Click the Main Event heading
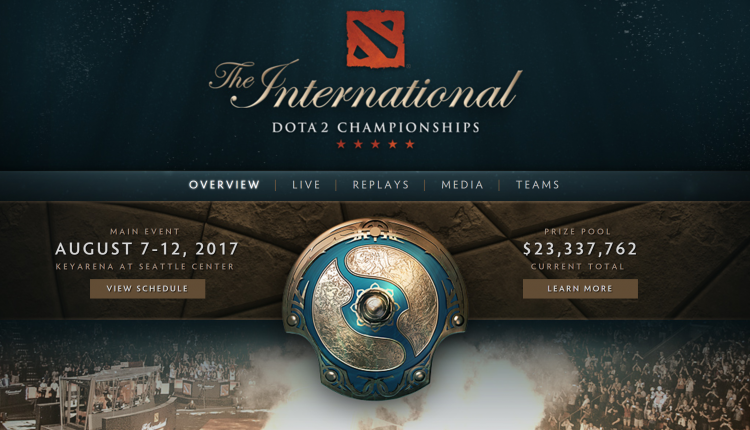750x430 pixels. click(x=145, y=232)
